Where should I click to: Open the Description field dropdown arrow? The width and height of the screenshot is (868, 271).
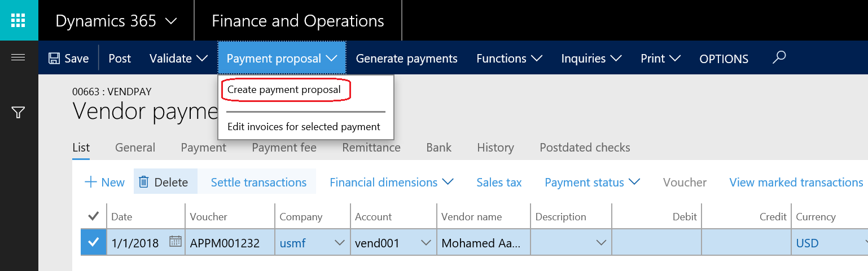coord(601,243)
